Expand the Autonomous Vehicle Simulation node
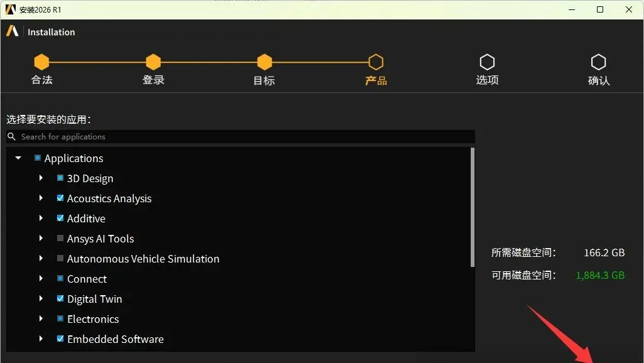 [41, 258]
